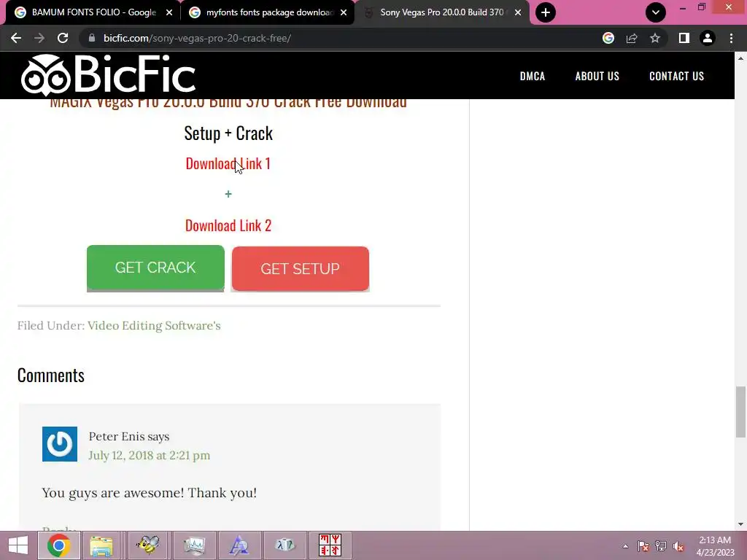
Task: Open File Explorer from the taskbar
Action: tap(101, 545)
